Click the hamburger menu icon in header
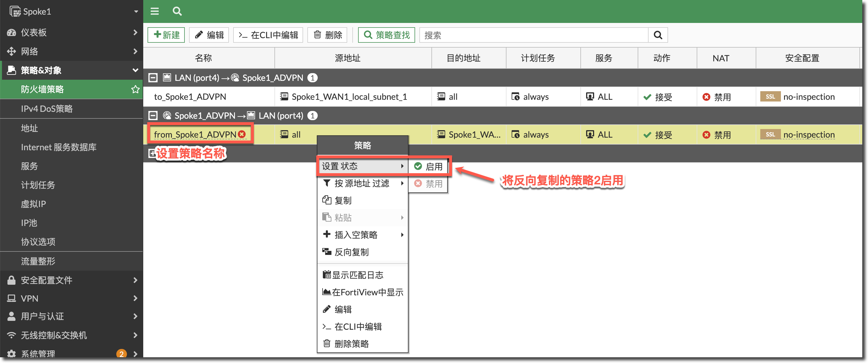 click(155, 11)
